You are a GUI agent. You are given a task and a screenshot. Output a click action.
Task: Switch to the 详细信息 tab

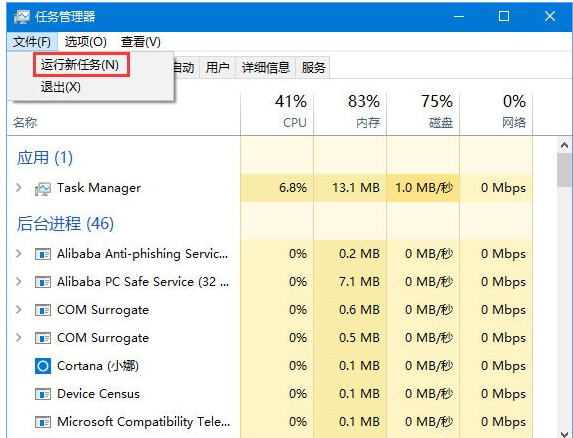[x=266, y=68]
